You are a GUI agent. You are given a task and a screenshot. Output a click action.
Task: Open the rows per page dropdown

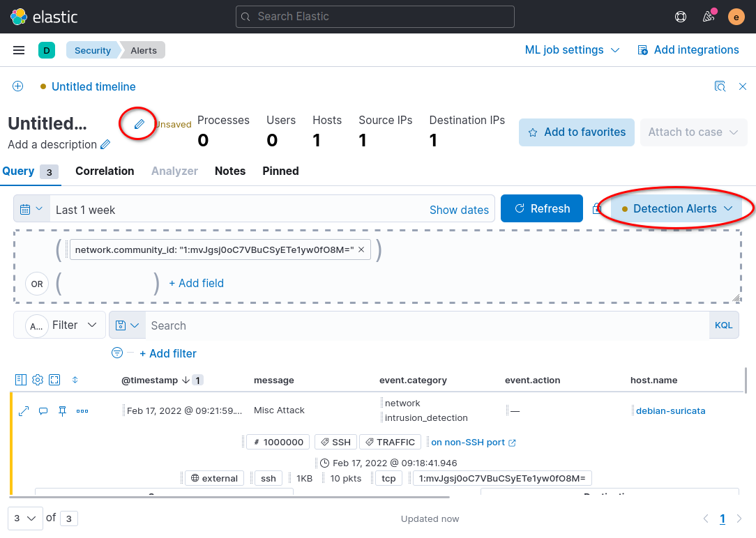click(25, 518)
